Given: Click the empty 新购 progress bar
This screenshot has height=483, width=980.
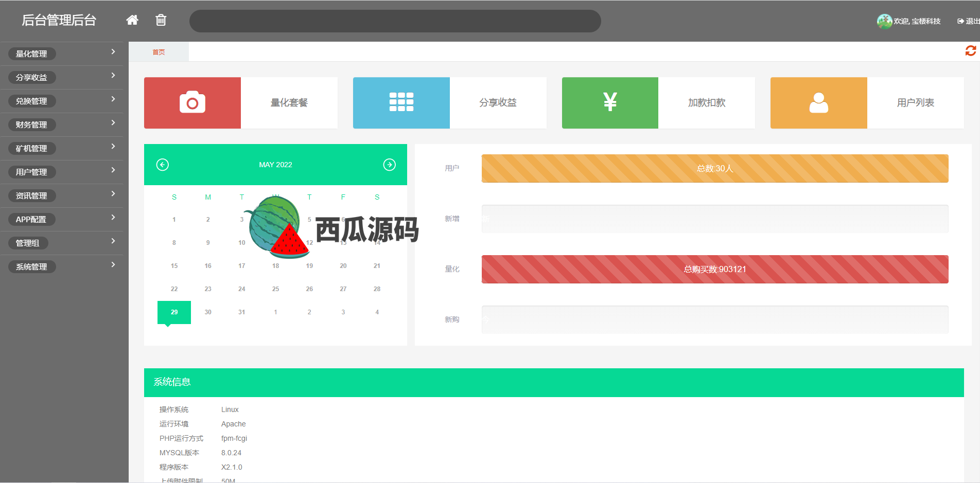Looking at the screenshot, I should pos(715,320).
